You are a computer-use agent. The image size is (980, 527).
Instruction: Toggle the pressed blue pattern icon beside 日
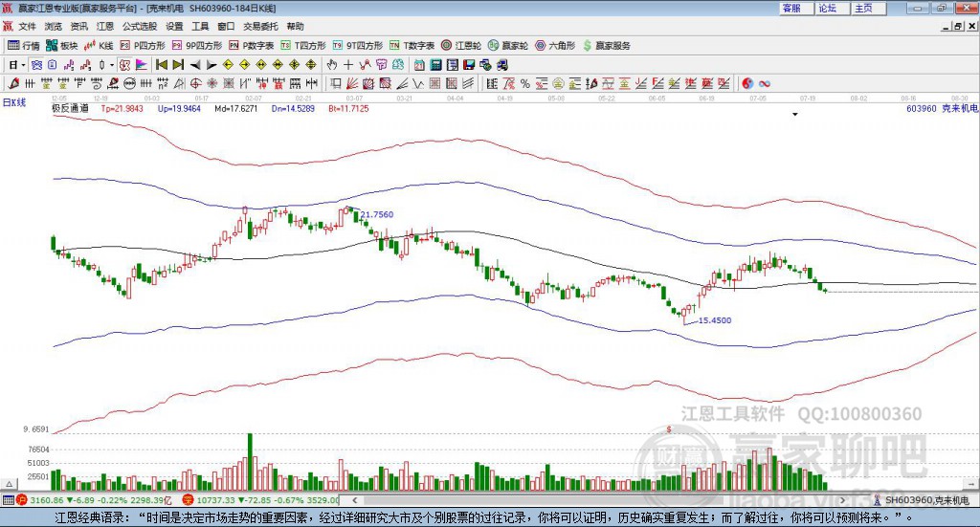coord(36,65)
